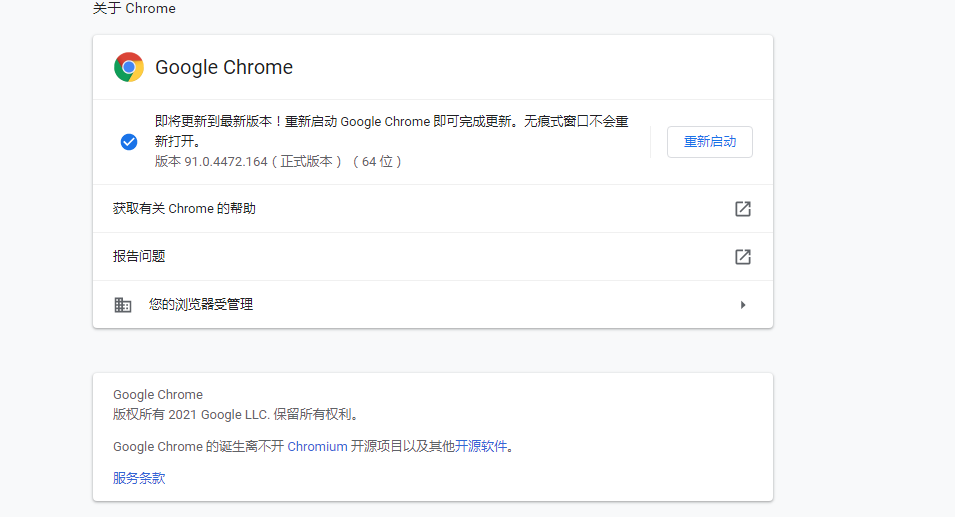Open the external link icon beside 获取有关 Chrome 的帮助
This screenshot has width=955, height=517.
point(742,209)
